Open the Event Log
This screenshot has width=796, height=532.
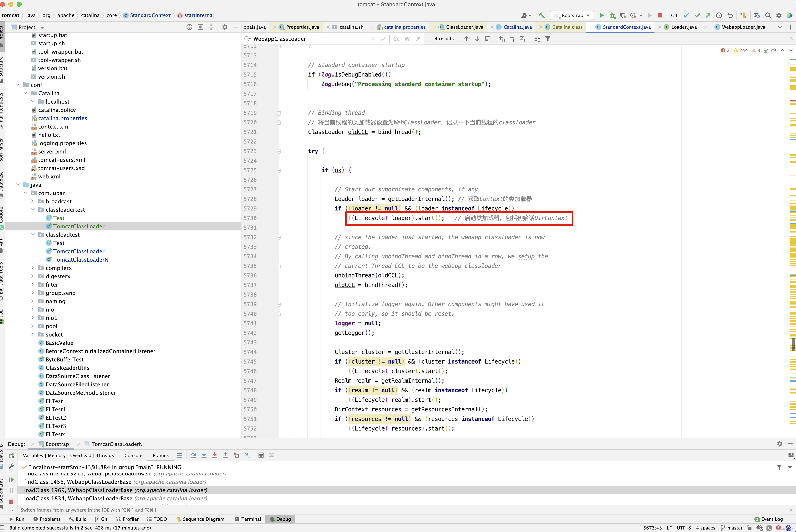click(769, 519)
